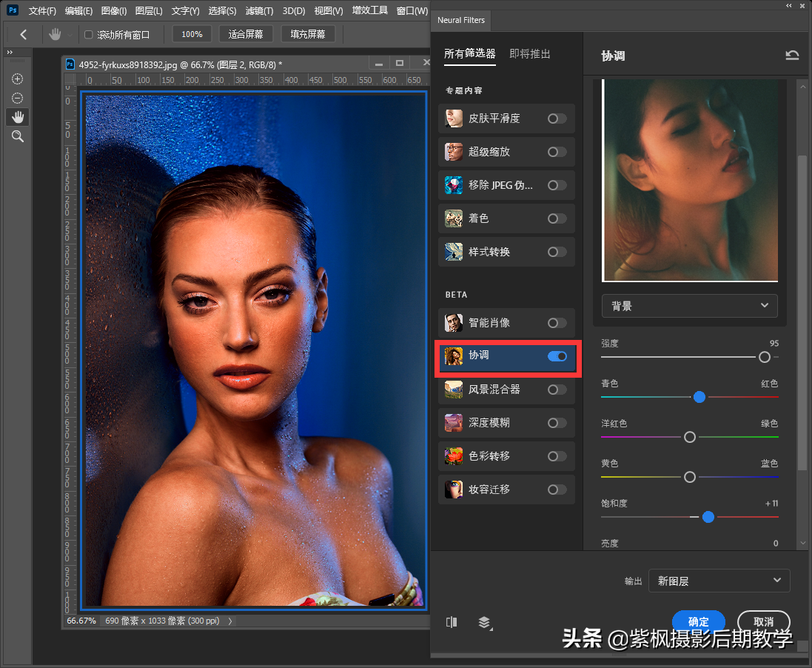Check the 滚动所有窗口 checkbox
Screen dimensions: 812x668
click(x=89, y=35)
